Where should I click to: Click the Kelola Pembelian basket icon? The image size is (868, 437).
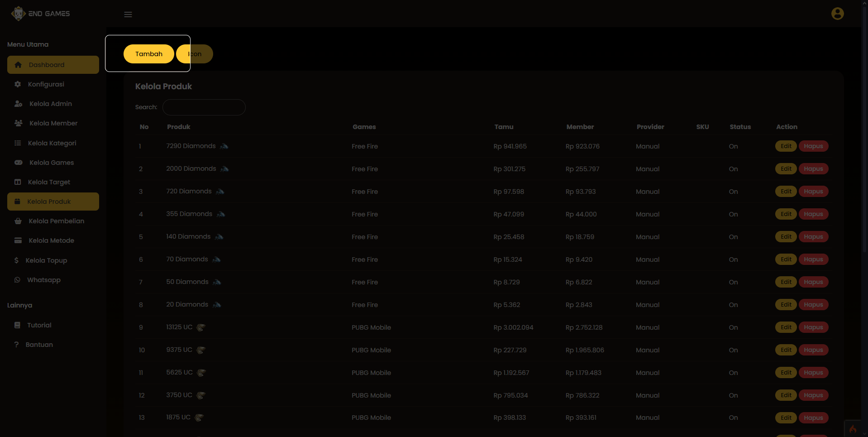18,221
